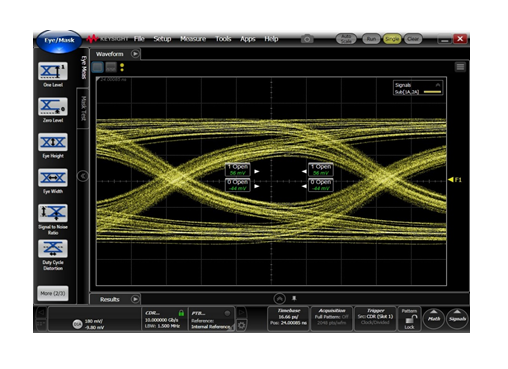Collapse the Signals legend box
Screen dimensions: 508x369
point(438,85)
